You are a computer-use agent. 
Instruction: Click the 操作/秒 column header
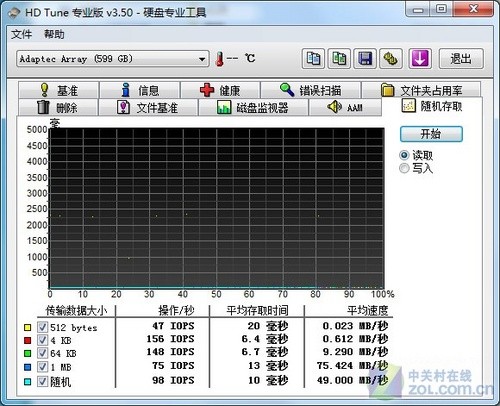pyautogui.click(x=176, y=311)
